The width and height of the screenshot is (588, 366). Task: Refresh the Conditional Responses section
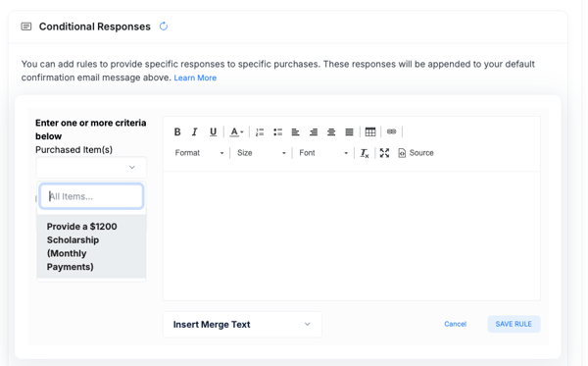pyautogui.click(x=164, y=26)
